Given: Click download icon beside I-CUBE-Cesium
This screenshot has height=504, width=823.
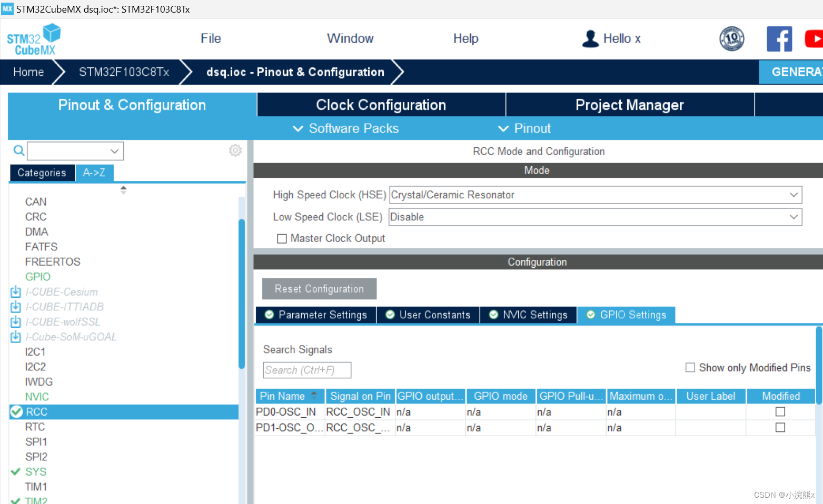Looking at the screenshot, I should (x=16, y=291).
